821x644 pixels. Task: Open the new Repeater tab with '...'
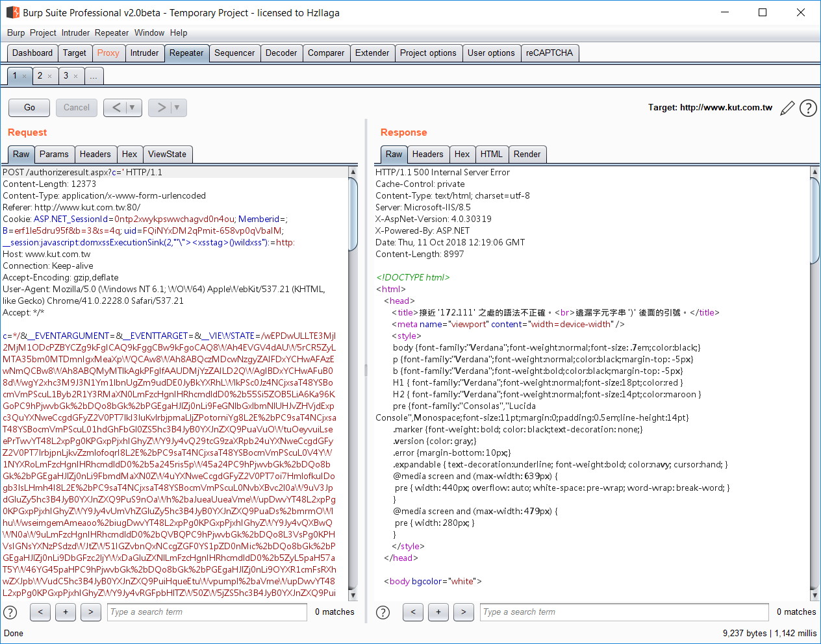point(94,76)
